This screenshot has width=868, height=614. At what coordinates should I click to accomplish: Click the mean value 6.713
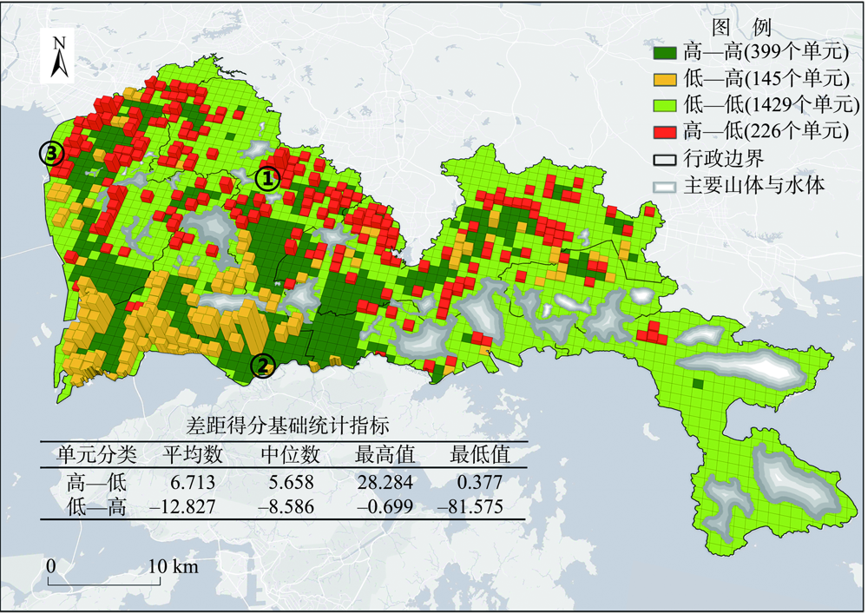[x=193, y=483]
